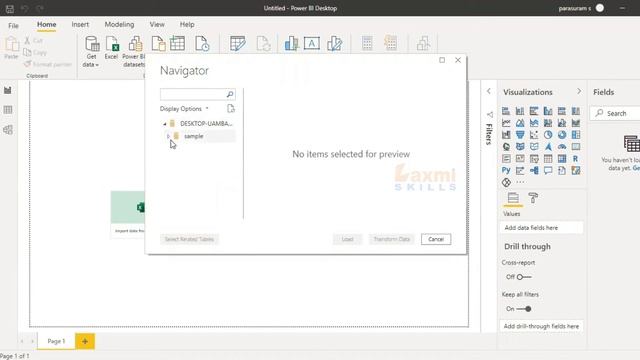Open Report view in left sidebar
Screen dimensions: 640x360
8,90
